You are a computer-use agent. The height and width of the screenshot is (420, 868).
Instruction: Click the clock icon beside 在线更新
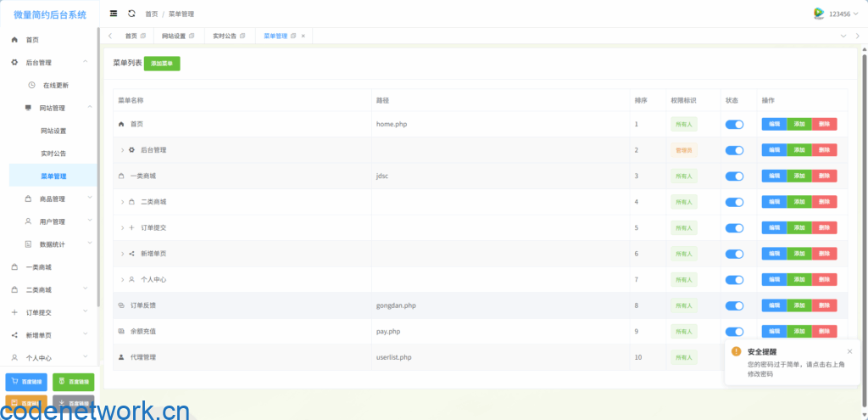coord(31,85)
